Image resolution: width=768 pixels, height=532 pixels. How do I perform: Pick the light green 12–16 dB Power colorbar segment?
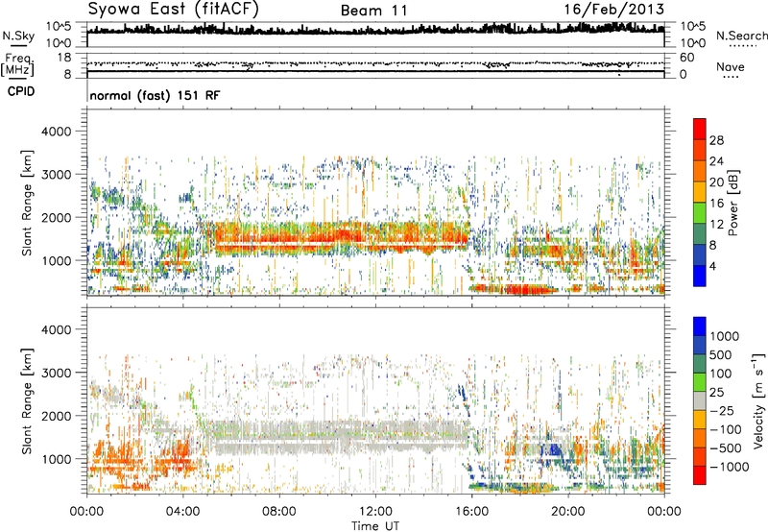coord(700,213)
